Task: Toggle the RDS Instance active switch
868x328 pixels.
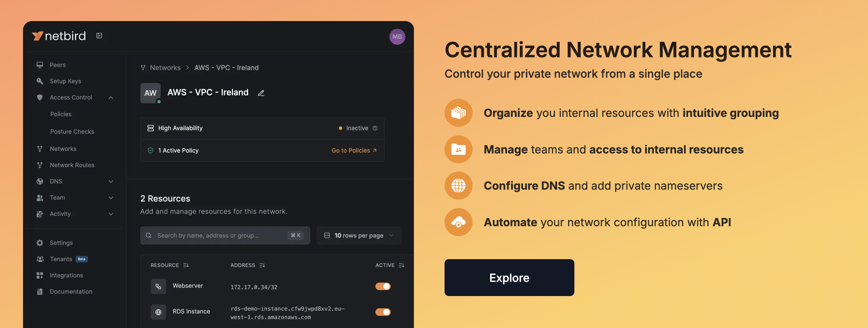Action: tap(383, 312)
